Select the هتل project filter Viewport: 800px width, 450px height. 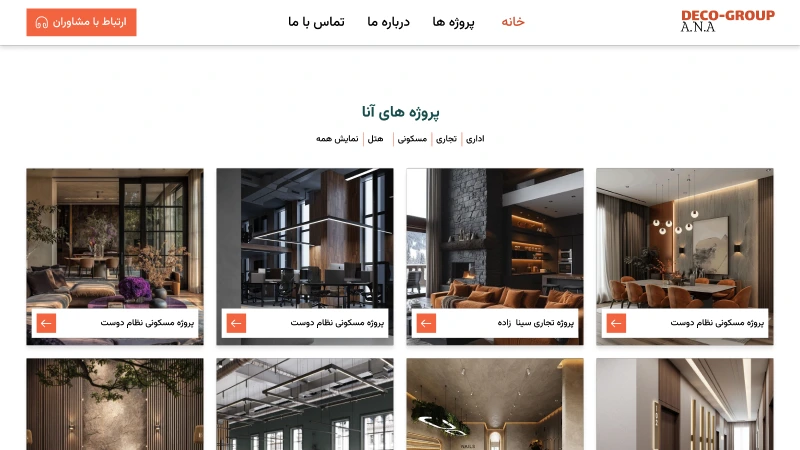tap(375, 139)
